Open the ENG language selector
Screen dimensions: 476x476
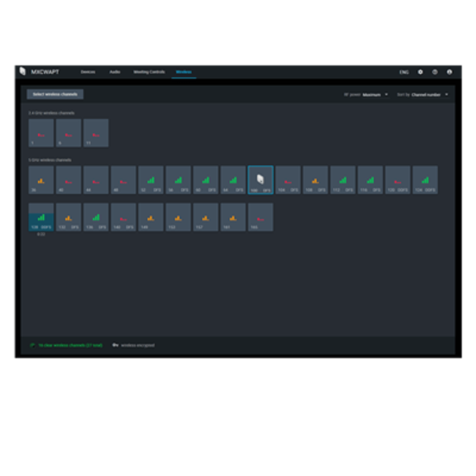404,72
